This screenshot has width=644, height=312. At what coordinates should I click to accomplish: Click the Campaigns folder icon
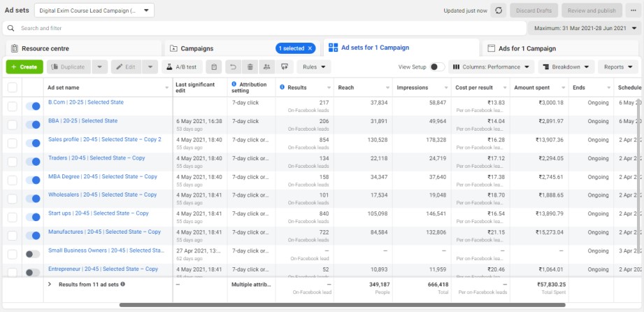point(173,48)
